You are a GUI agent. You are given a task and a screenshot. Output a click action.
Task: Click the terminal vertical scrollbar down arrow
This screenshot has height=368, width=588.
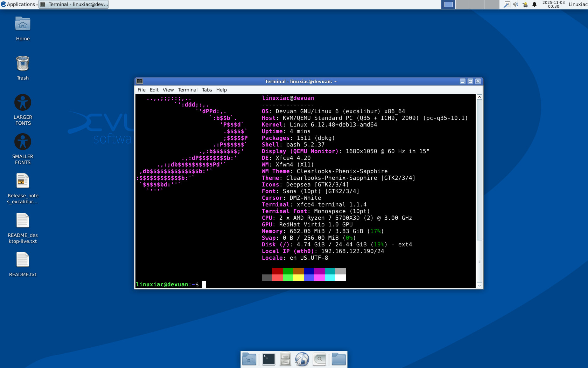click(479, 285)
